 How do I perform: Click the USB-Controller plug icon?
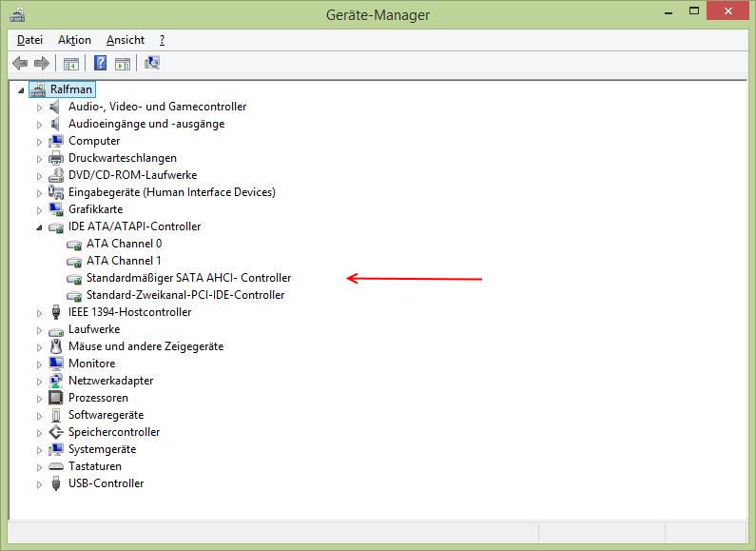coord(56,483)
